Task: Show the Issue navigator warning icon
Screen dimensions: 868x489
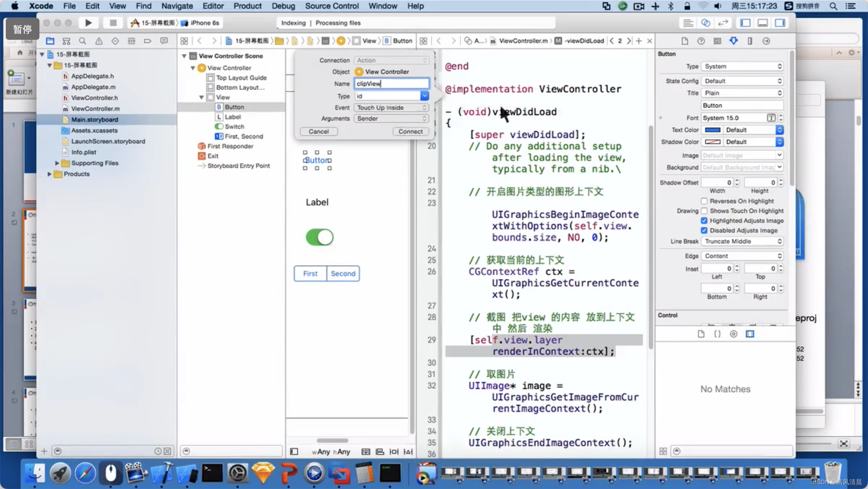Action: [99, 41]
